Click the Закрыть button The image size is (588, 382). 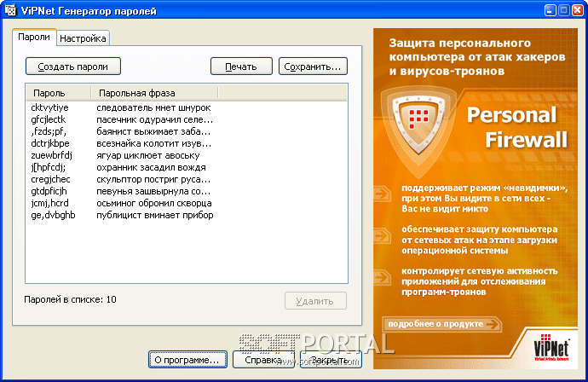pos(331,360)
